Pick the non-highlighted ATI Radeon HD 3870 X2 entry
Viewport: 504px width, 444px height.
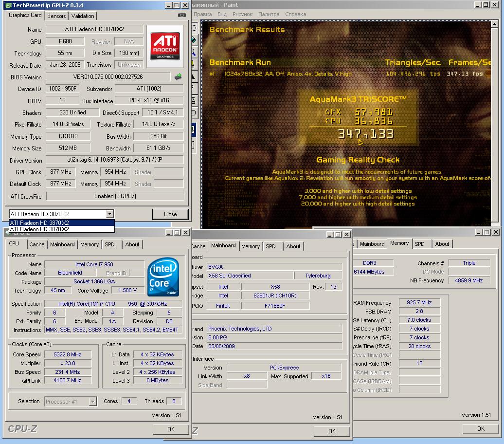tap(62, 229)
